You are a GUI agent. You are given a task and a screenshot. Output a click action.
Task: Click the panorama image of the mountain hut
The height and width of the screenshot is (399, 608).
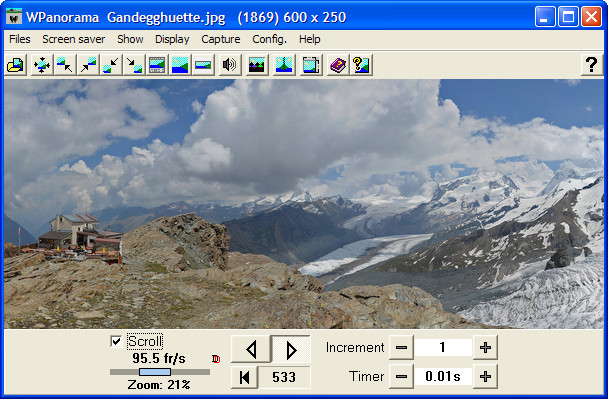pos(304,204)
